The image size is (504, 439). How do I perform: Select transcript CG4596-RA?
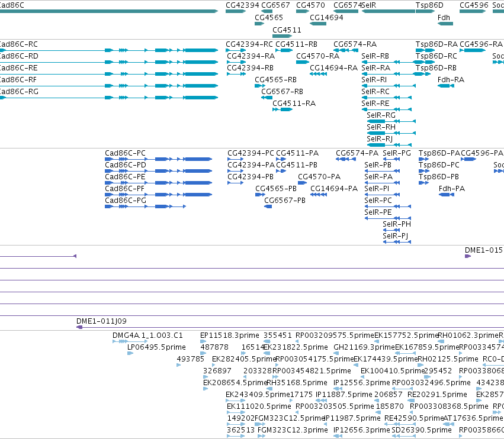(x=481, y=44)
